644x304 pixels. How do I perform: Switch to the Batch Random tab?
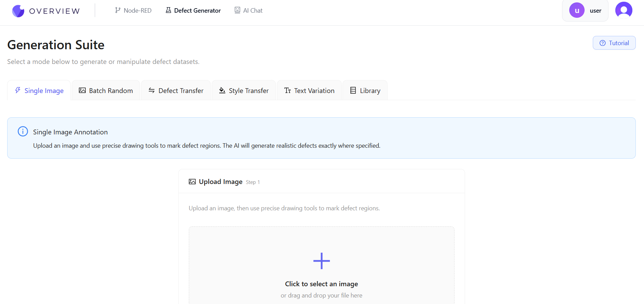click(x=106, y=91)
